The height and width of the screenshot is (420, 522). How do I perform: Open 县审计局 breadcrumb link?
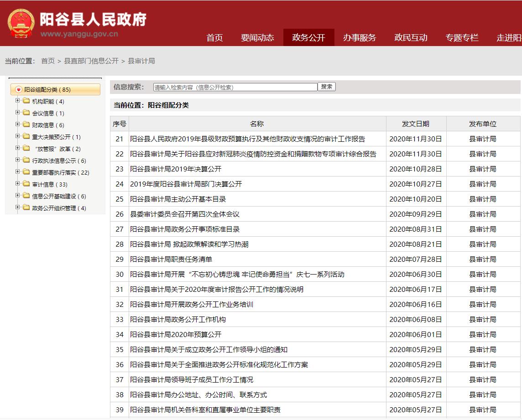click(141, 61)
